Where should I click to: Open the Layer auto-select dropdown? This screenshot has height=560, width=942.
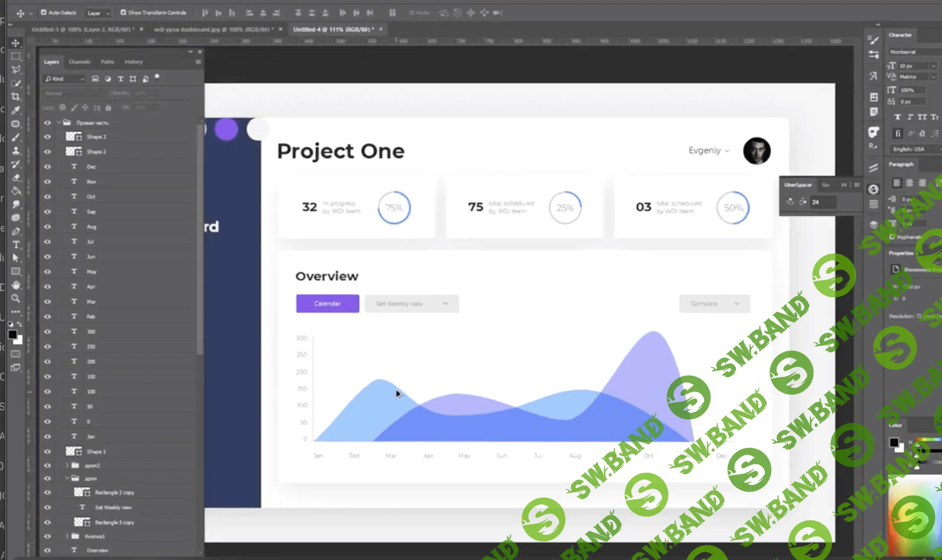click(98, 13)
